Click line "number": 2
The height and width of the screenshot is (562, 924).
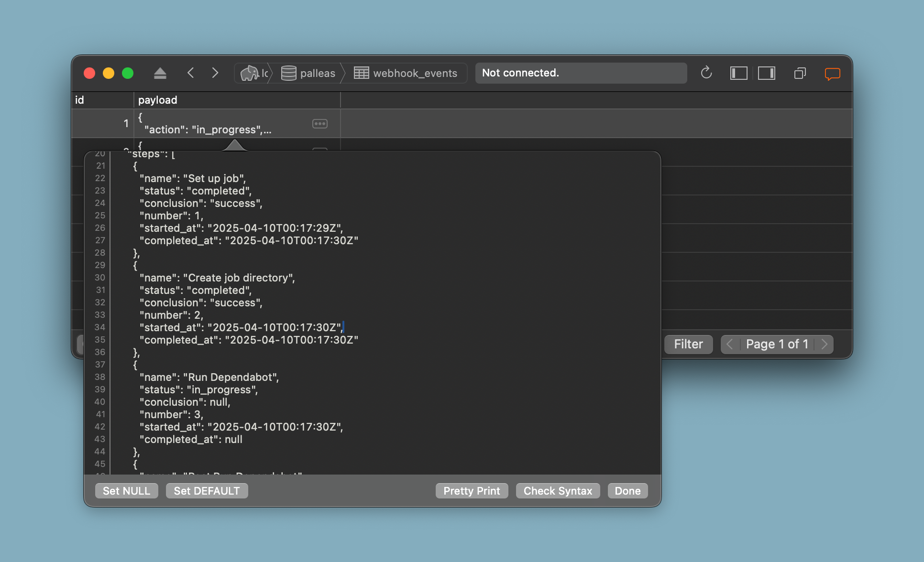pos(171,315)
